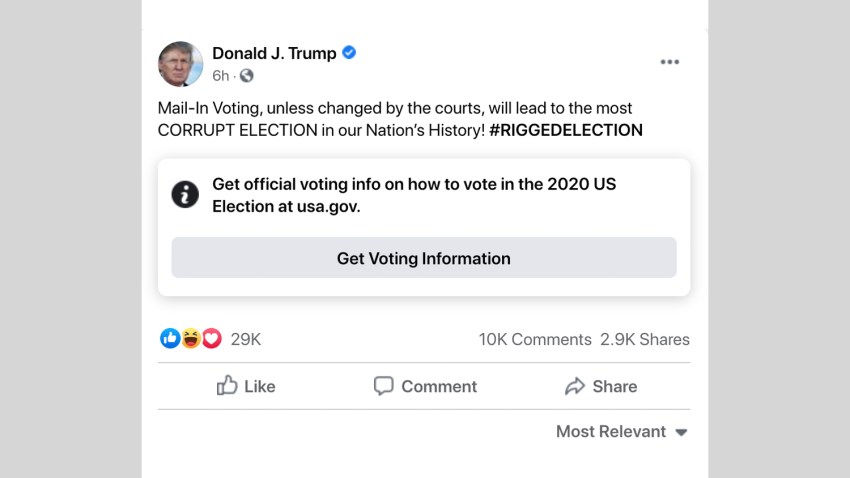Show who reacted via 29K count
Viewport: 850px width, 478px height.
pyautogui.click(x=246, y=340)
